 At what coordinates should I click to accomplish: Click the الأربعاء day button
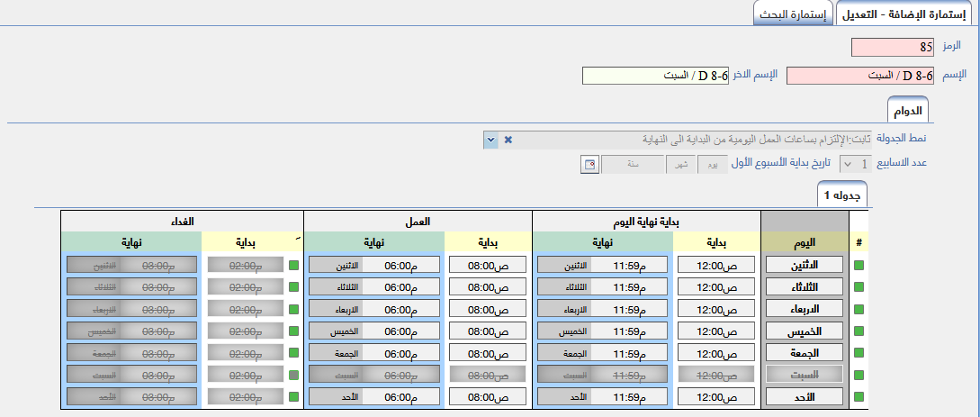805,309
